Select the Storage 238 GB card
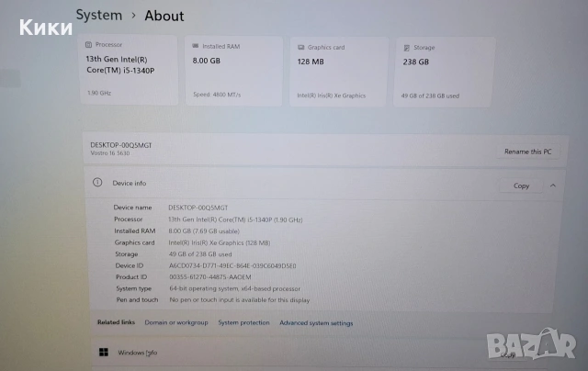588x371 pixels. (445, 73)
